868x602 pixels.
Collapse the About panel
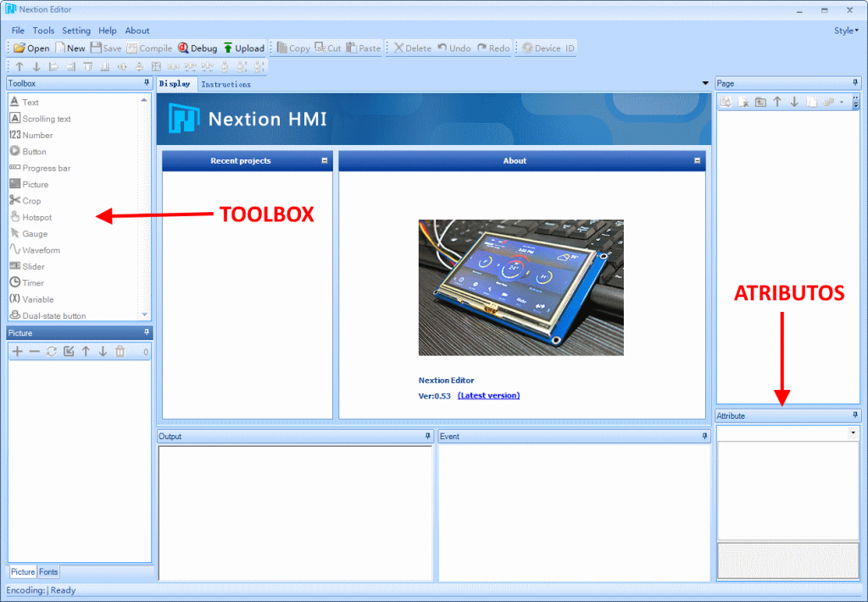point(697,160)
